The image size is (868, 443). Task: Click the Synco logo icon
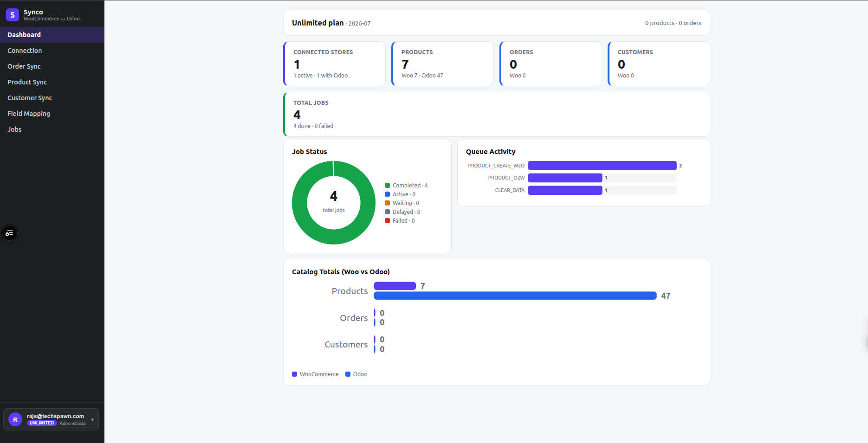(13, 15)
